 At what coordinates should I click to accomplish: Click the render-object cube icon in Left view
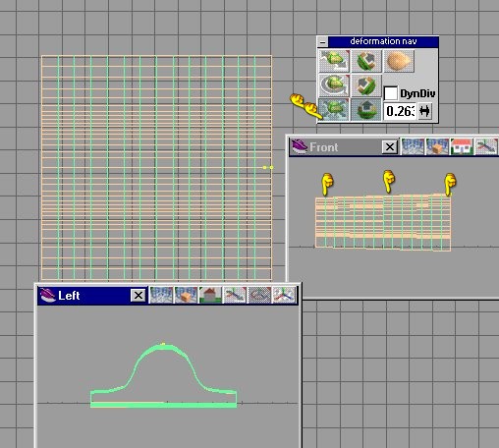[186, 295]
